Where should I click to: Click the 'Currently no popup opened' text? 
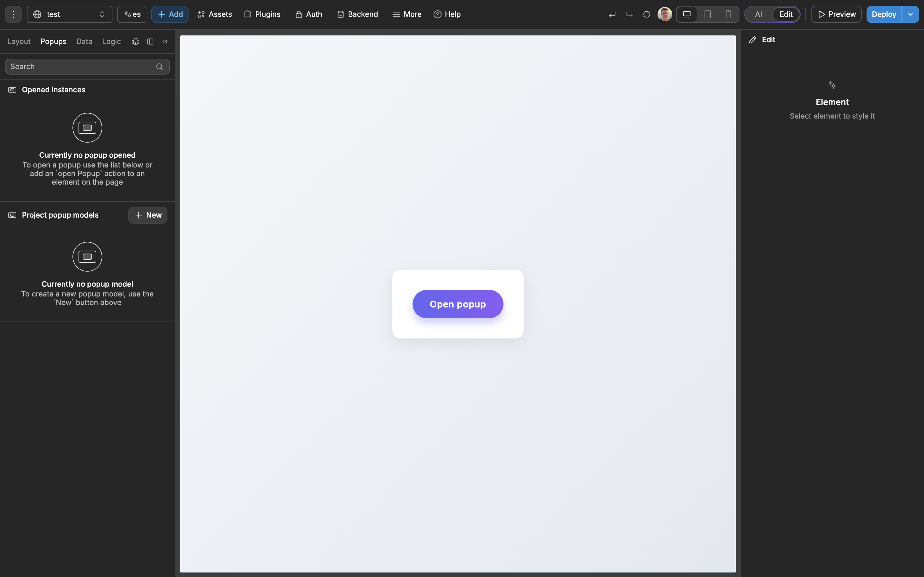click(87, 155)
